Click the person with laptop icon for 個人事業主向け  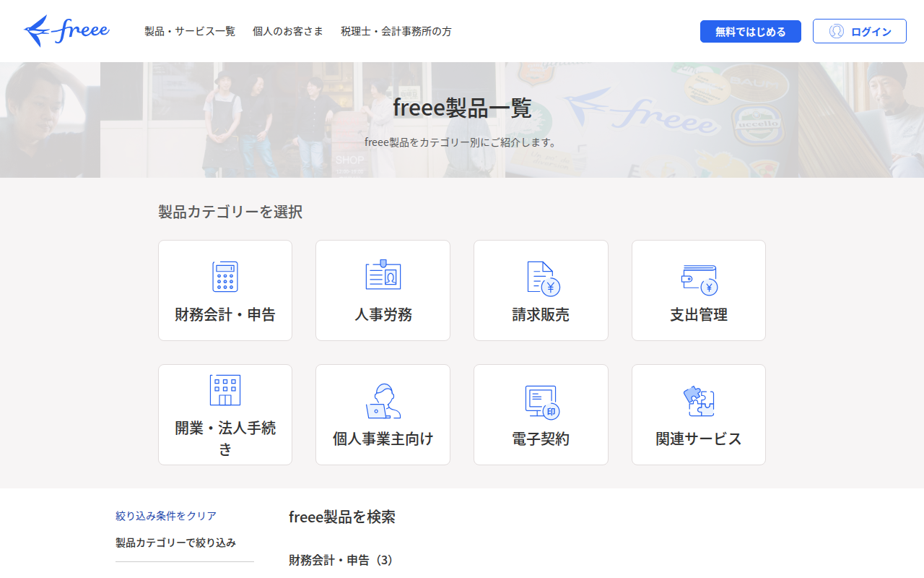coord(383,401)
